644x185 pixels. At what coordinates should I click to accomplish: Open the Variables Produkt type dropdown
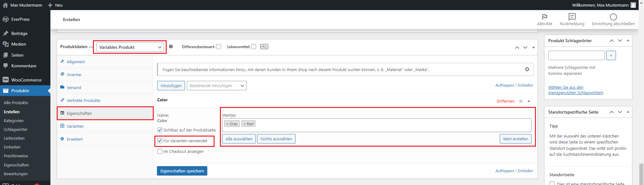(x=130, y=47)
